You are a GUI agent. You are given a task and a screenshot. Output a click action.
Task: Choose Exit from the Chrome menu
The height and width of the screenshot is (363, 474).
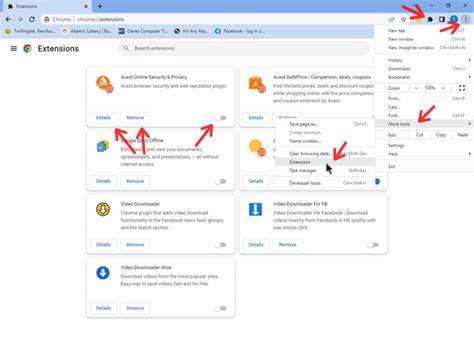(x=424, y=166)
